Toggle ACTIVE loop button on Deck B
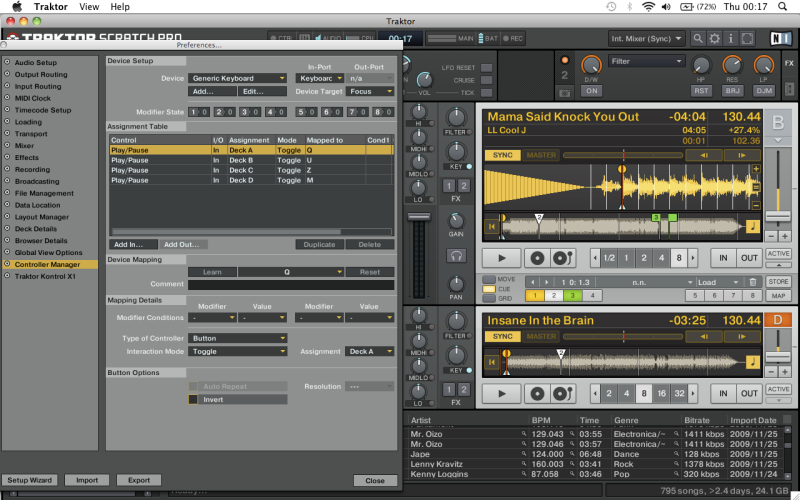Image resolution: width=800 pixels, height=500 pixels. click(778, 254)
